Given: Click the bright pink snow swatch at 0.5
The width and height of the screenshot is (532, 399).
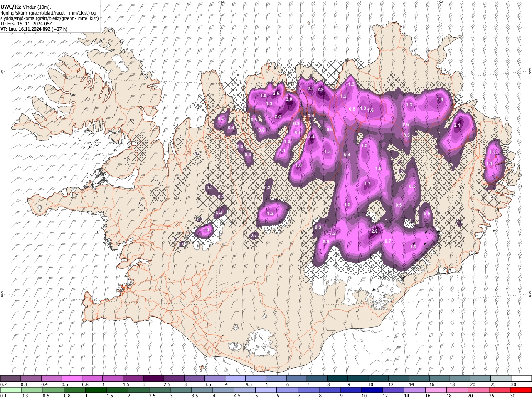Looking at the screenshot, I should coord(71,379).
